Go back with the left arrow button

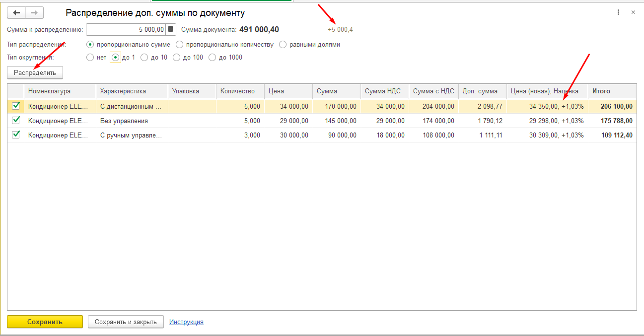coord(16,13)
